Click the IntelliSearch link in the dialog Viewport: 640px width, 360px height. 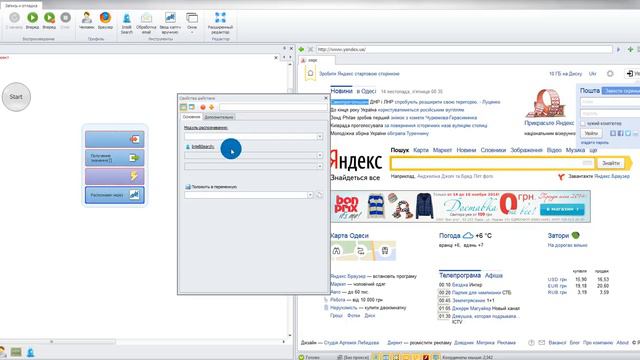[x=203, y=147]
